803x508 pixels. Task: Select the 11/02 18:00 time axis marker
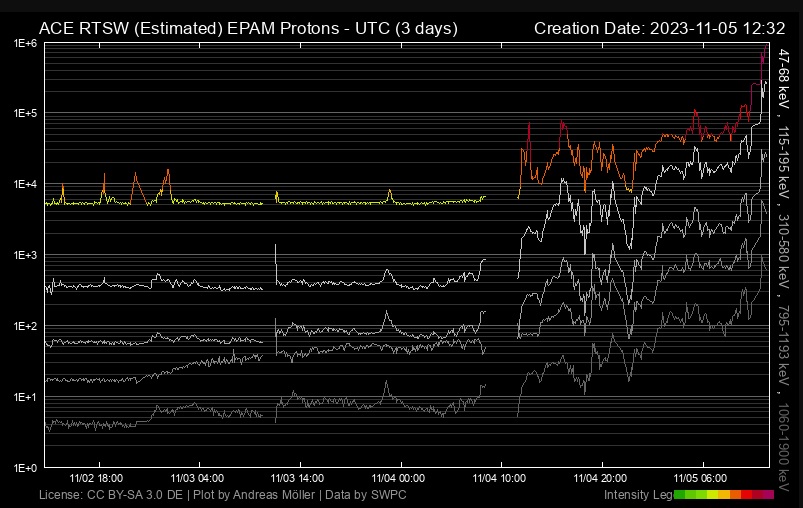click(97, 479)
